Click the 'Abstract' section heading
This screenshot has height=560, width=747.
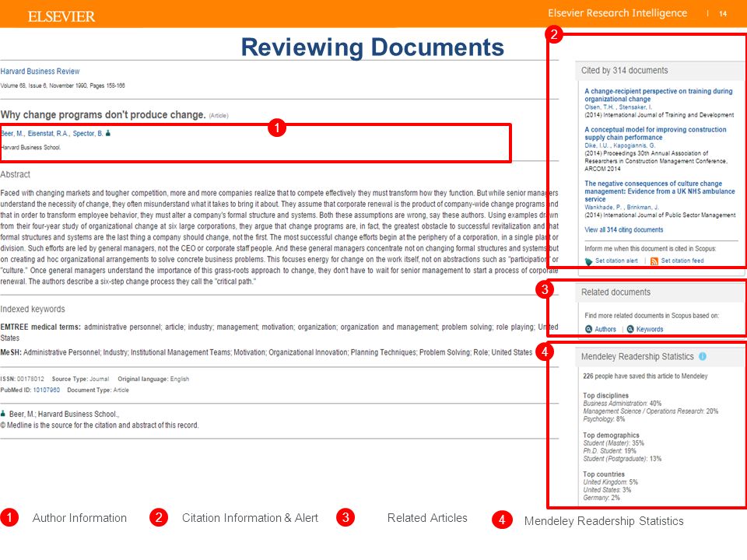tap(16, 174)
